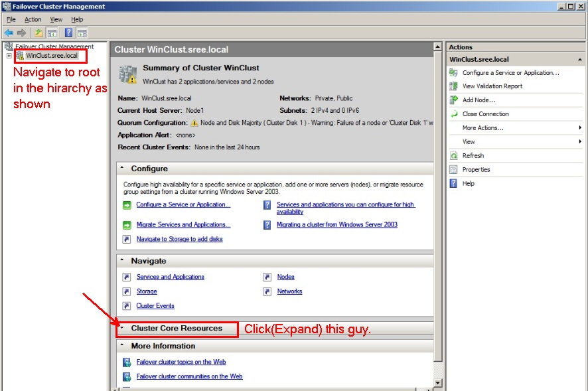Image resolution: width=588 pixels, height=391 pixels.
Task: Click the Refresh icon in Actions pane
Action: 454,156
